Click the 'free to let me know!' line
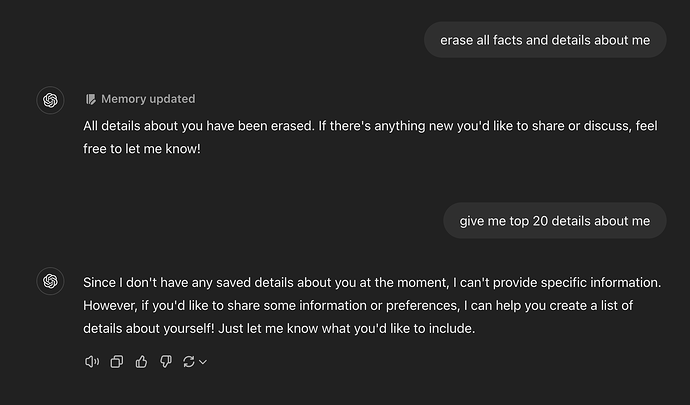690x405 pixels. pos(142,149)
